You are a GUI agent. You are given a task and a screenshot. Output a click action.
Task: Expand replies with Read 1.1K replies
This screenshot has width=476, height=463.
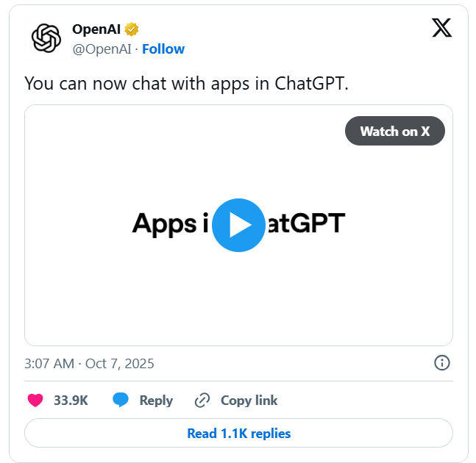[x=238, y=433]
